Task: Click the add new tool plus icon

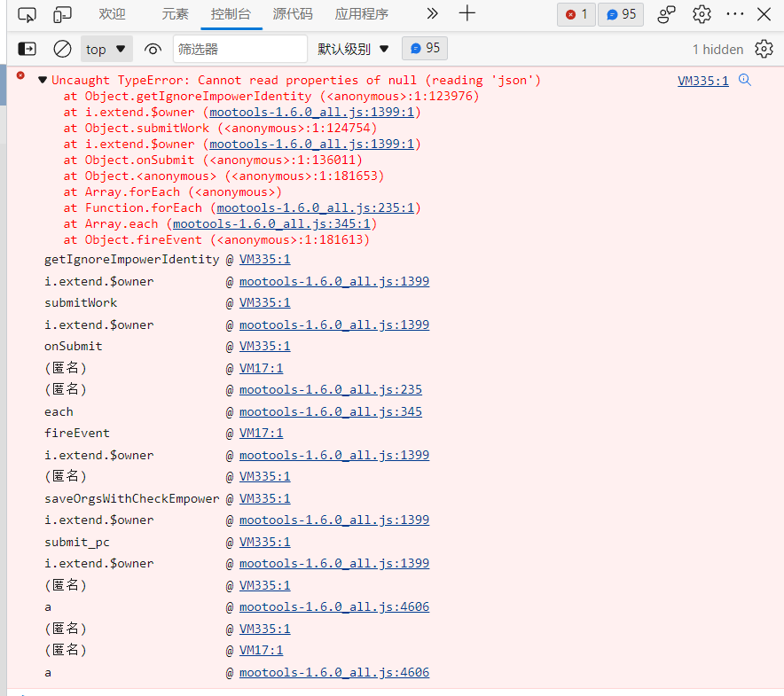Action: coord(467,14)
